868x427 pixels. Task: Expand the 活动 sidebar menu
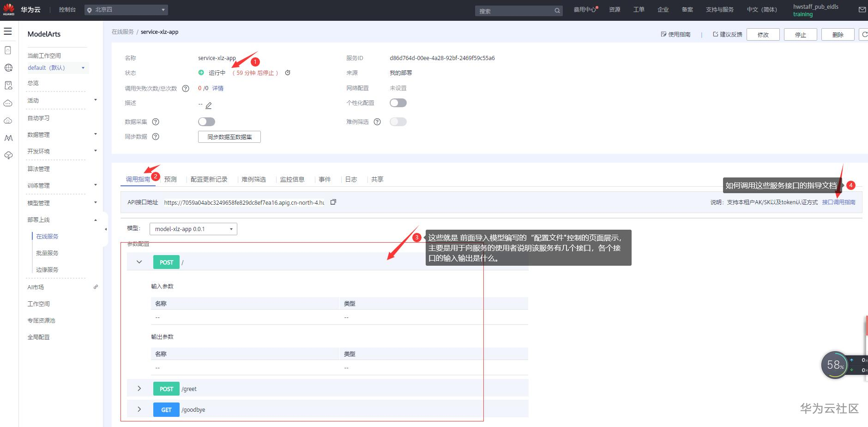(x=96, y=100)
